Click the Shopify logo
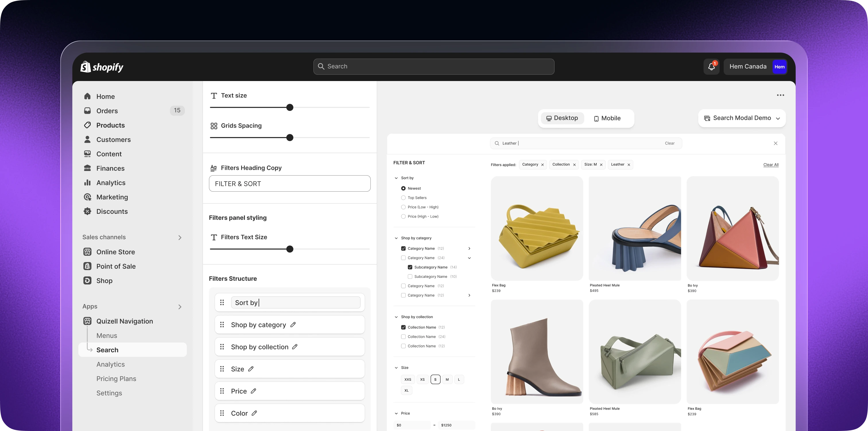This screenshot has width=868, height=431. [x=102, y=67]
